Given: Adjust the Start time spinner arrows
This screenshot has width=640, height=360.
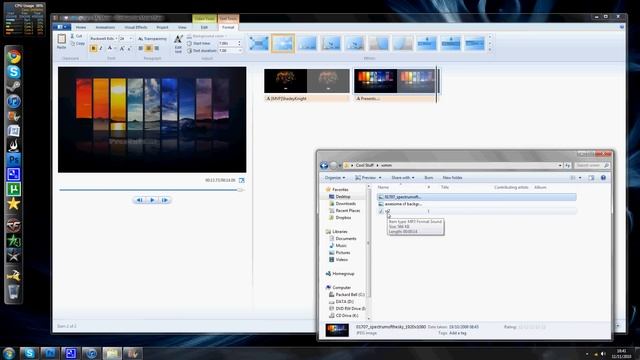Looking at the screenshot, I should pyautogui.click(x=240, y=43).
